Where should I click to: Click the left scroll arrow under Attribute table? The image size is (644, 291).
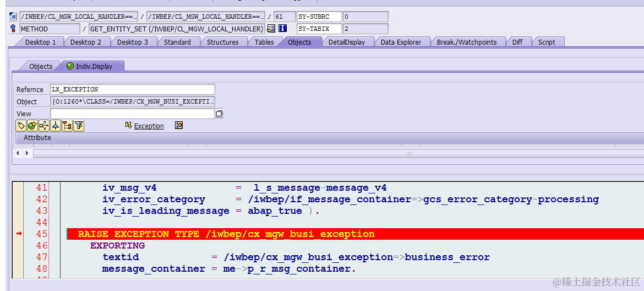pos(18,153)
